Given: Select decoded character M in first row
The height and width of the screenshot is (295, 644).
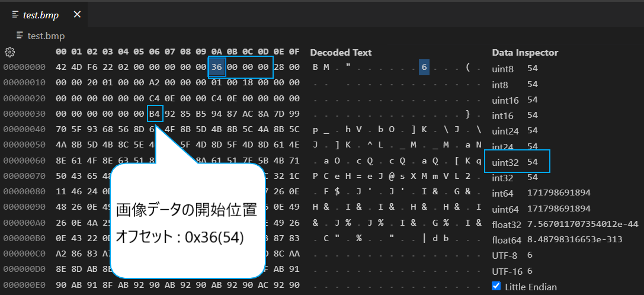Looking at the screenshot, I should point(326,67).
